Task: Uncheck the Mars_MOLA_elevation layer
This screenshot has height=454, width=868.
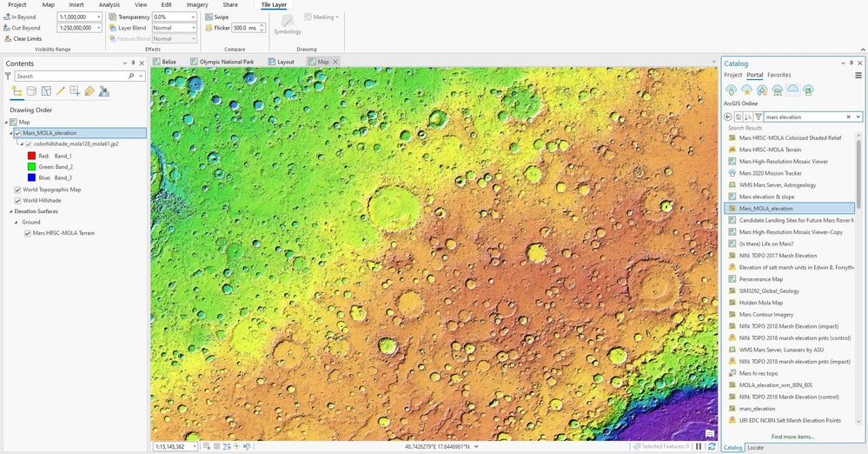Action: (17, 133)
